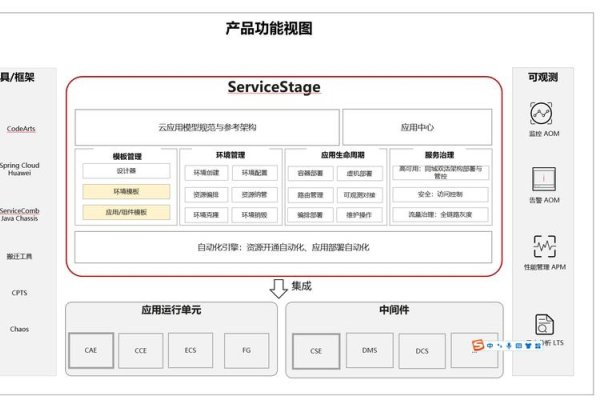
Task: Click the 安全：访问控制 box
Action: (x=440, y=194)
